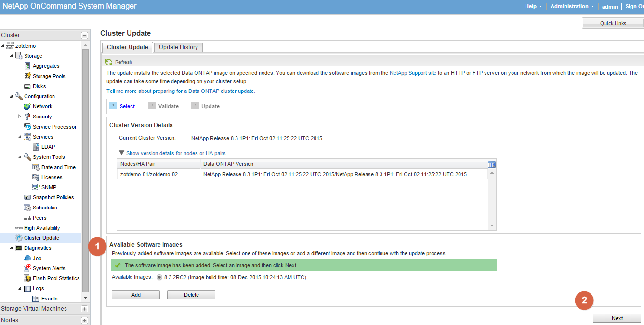
Task: Click the Service Processor icon
Action: coord(28,127)
